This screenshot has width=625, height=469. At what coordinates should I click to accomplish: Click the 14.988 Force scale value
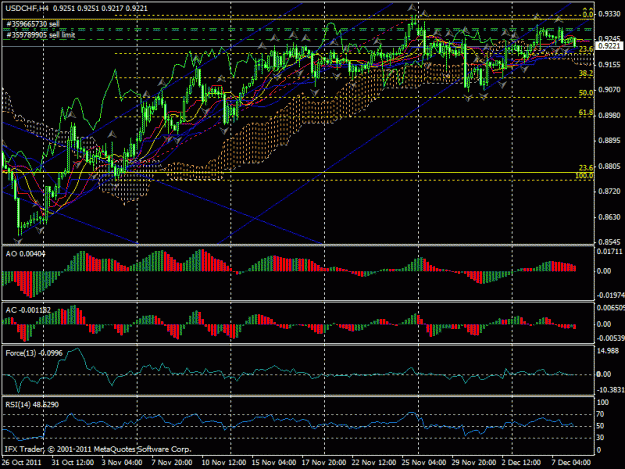pos(608,351)
